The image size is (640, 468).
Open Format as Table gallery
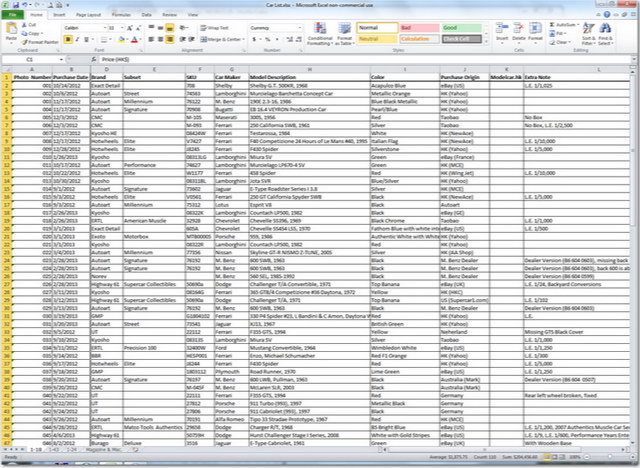tap(344, 34)
